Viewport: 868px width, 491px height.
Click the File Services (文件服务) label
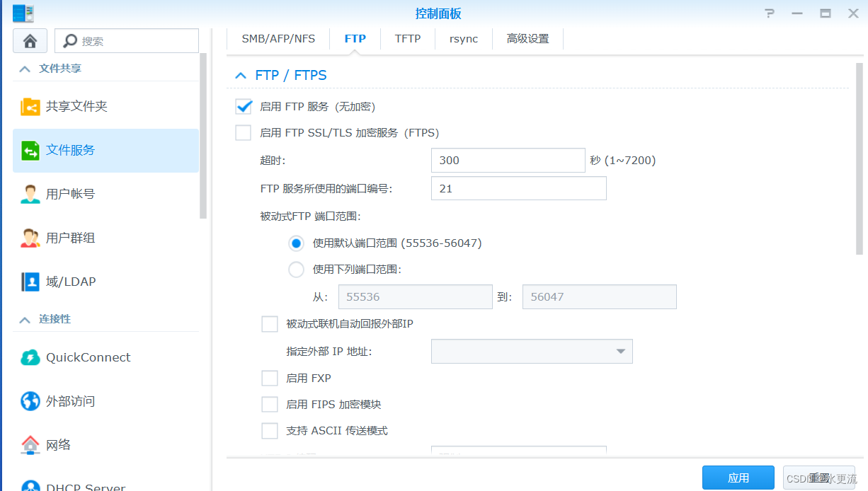tap(71, 150)
